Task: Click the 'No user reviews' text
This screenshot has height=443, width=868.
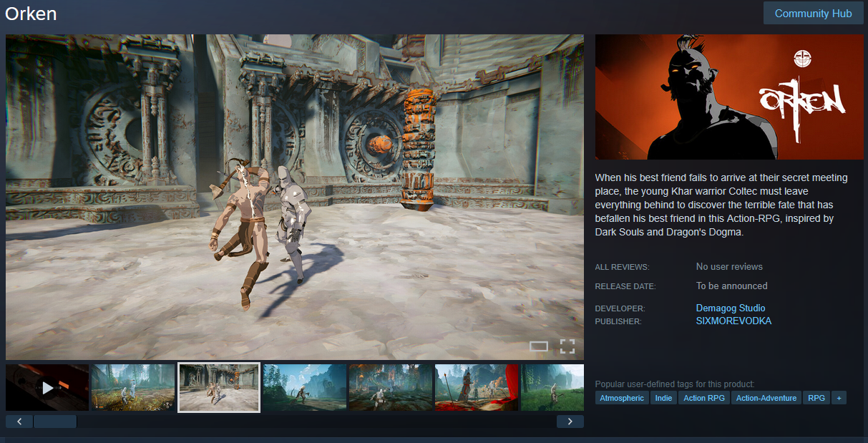Action: [x=729, y=267]
